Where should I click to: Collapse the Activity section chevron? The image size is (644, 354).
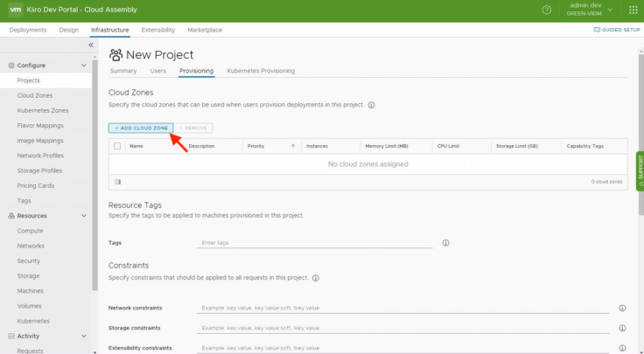click(x=84, y=336)
